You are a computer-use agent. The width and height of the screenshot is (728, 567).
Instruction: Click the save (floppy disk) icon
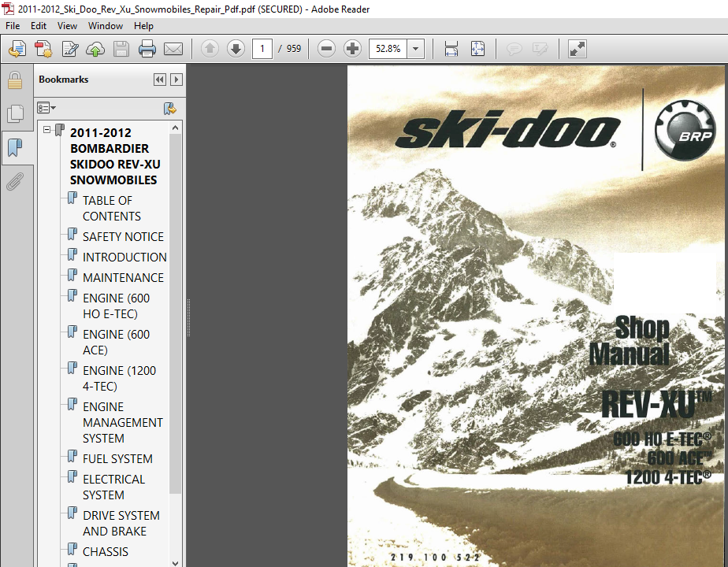[121, 49]
